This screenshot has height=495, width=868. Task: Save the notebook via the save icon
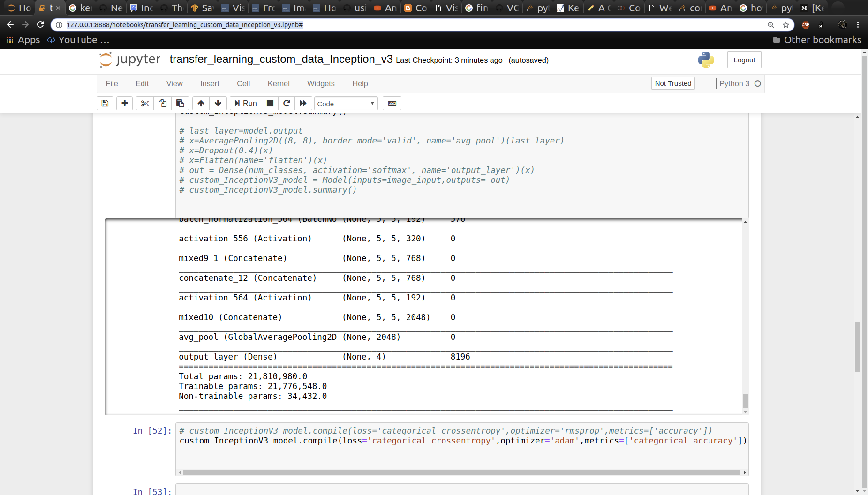coord(105,103)
